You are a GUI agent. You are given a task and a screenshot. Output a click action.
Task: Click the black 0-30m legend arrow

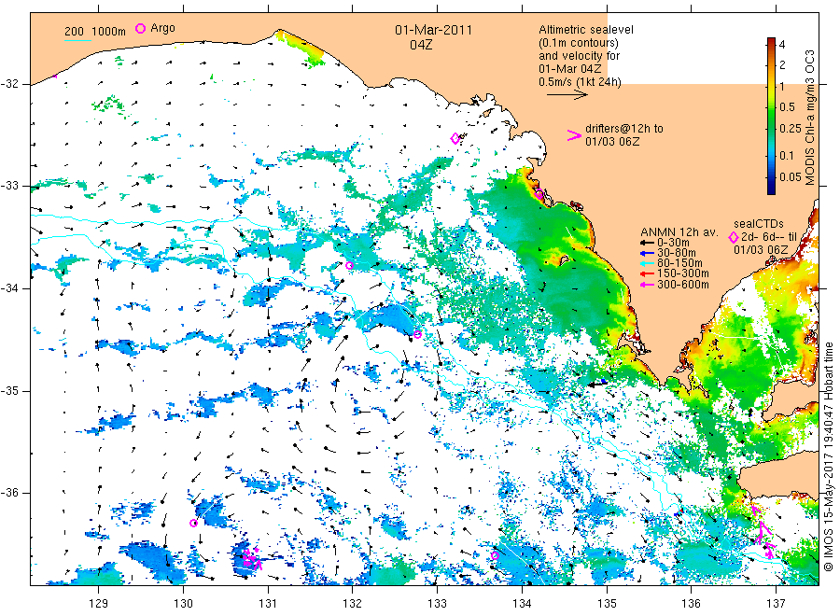click(x=647, y=243)
